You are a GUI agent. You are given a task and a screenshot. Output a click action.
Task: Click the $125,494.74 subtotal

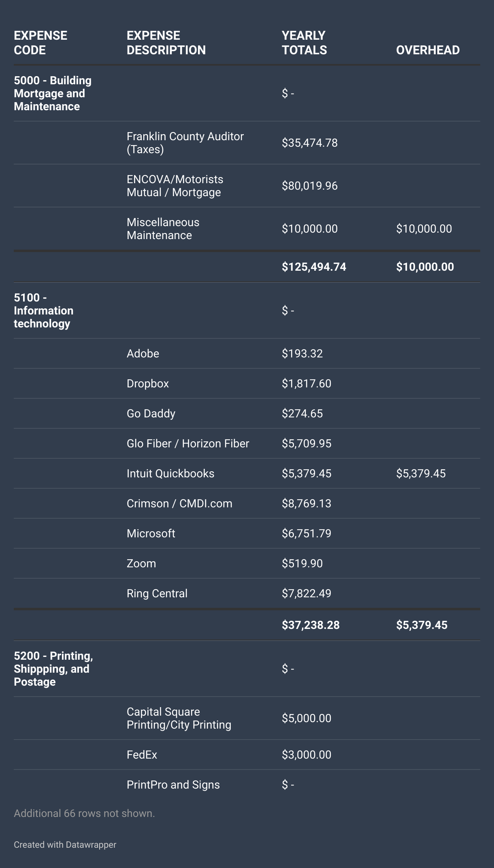point(314,267)
